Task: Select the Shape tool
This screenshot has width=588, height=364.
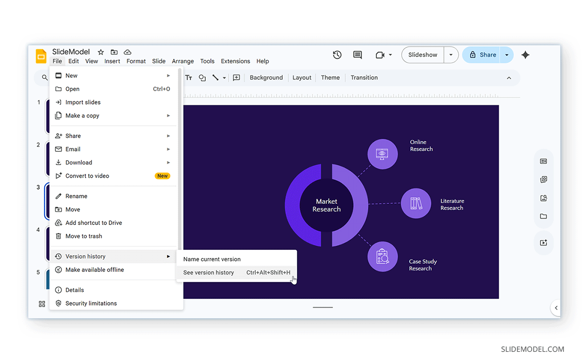Action: coord(202,77)
